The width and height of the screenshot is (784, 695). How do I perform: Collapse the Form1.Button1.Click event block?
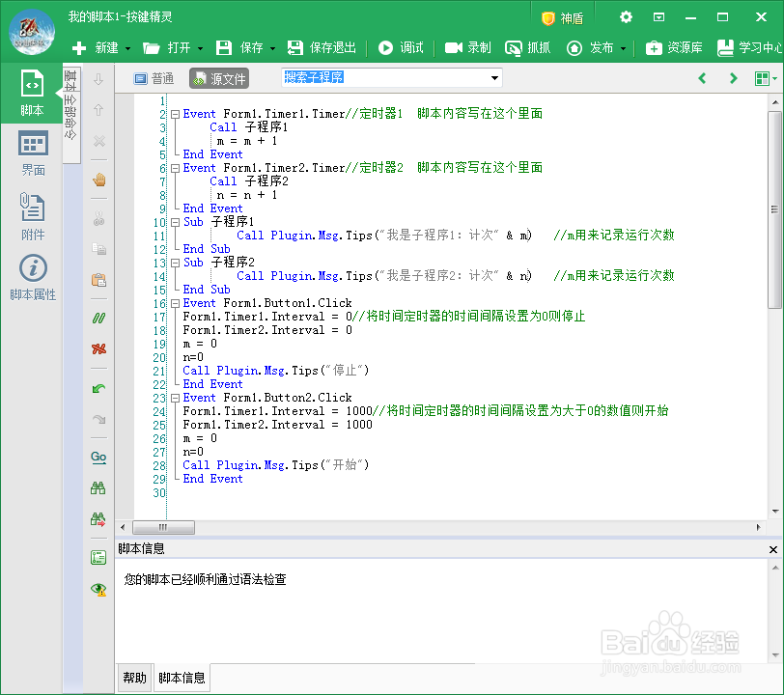tap(175, 303)
